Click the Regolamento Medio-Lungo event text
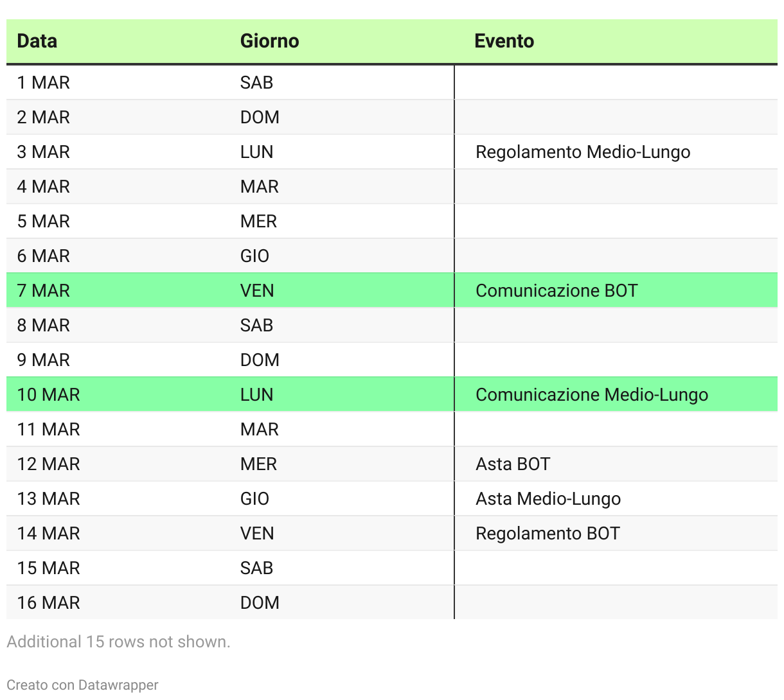Image resolution: width=784 pixels, height=700 pixels. point(583,152)
